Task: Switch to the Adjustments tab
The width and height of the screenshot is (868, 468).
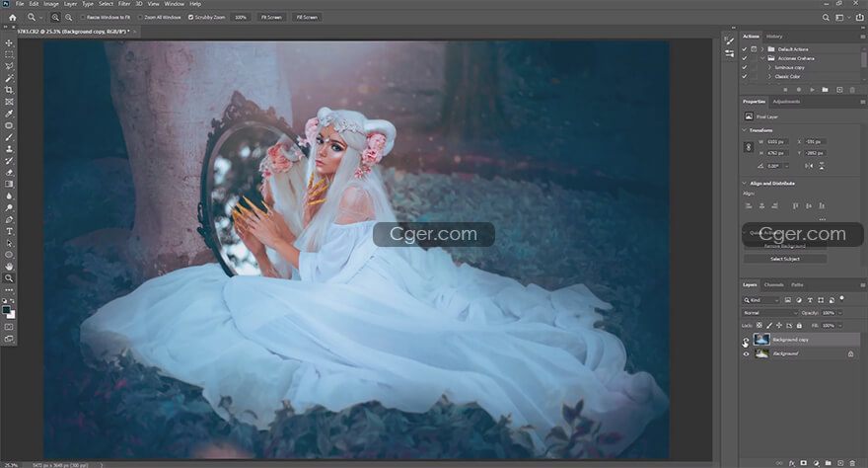Action: pyautogui.click(x=787, y=102)
